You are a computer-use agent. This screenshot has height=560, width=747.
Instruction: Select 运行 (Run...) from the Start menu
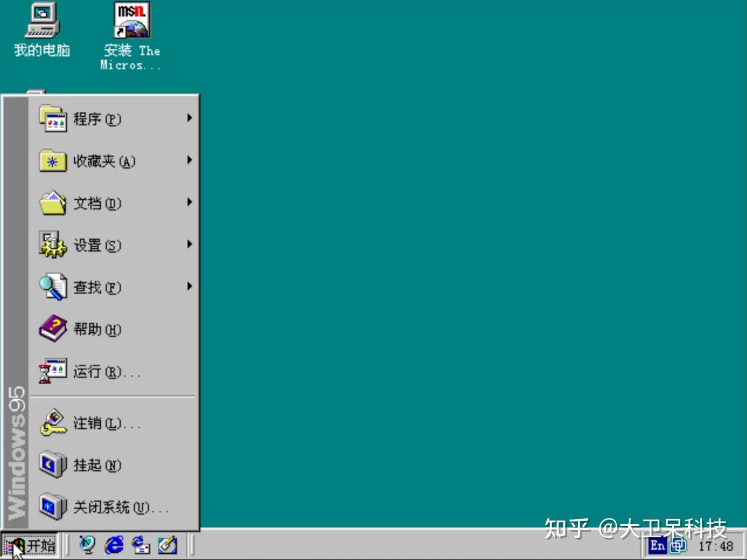pos(101,371)
